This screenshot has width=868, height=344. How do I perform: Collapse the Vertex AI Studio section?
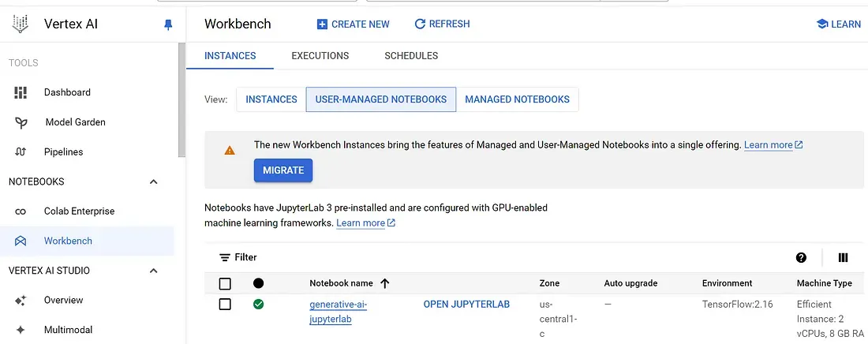click(153, 271)
